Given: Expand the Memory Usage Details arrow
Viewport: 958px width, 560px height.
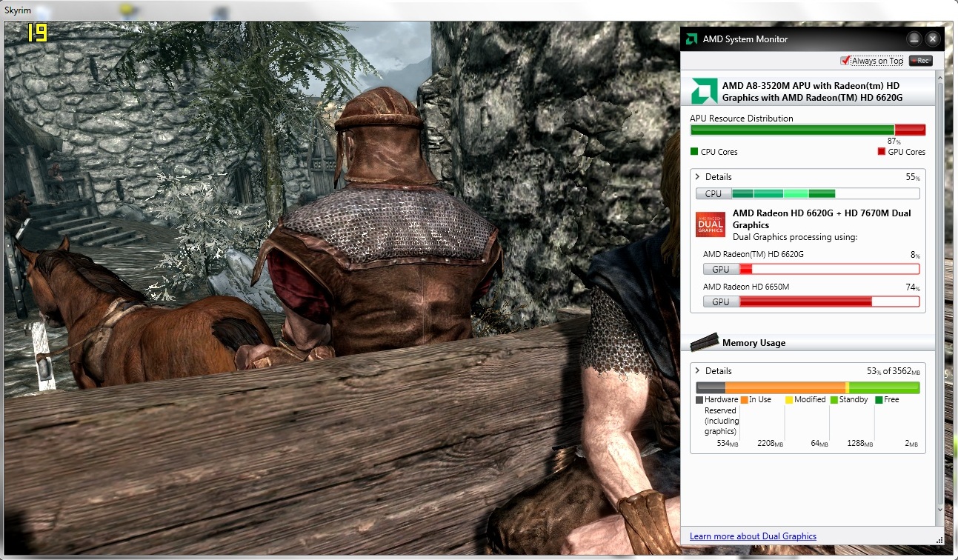Looking at the screenshot, I should point(698,371).
